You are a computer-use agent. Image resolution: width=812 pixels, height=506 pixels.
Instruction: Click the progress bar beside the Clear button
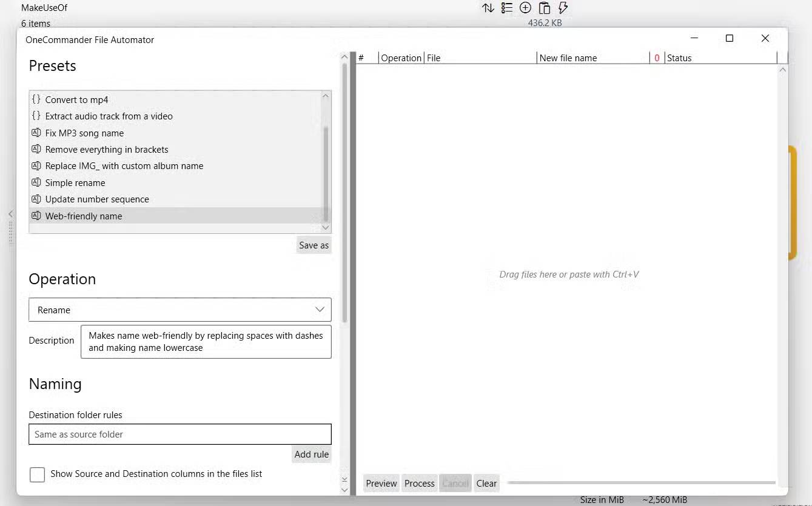tap(642, 482)
